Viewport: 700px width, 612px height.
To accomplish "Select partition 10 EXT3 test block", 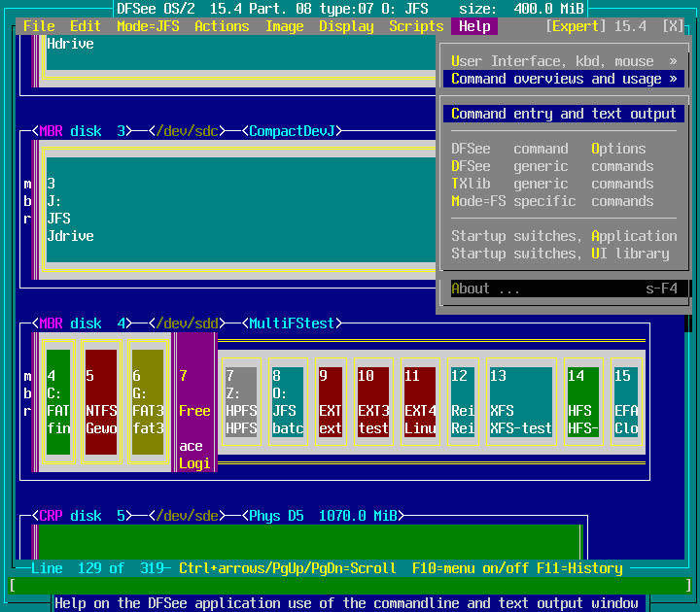I will [373, 402].
